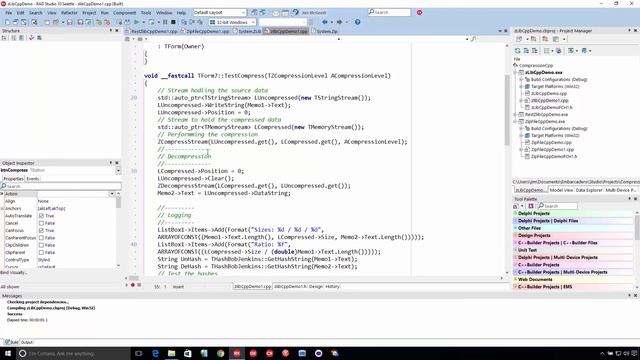Click the Object Inspector search field

(x=61, y=186)
